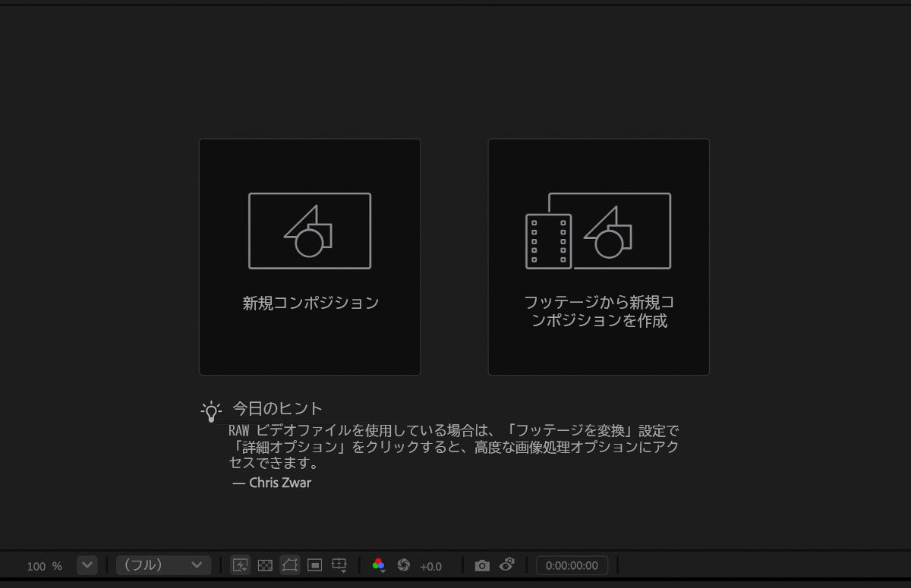This screenshot has height=588, width=911.
Task: Open the resolution (フル) dropdown
Action: [x=162, y=565]
